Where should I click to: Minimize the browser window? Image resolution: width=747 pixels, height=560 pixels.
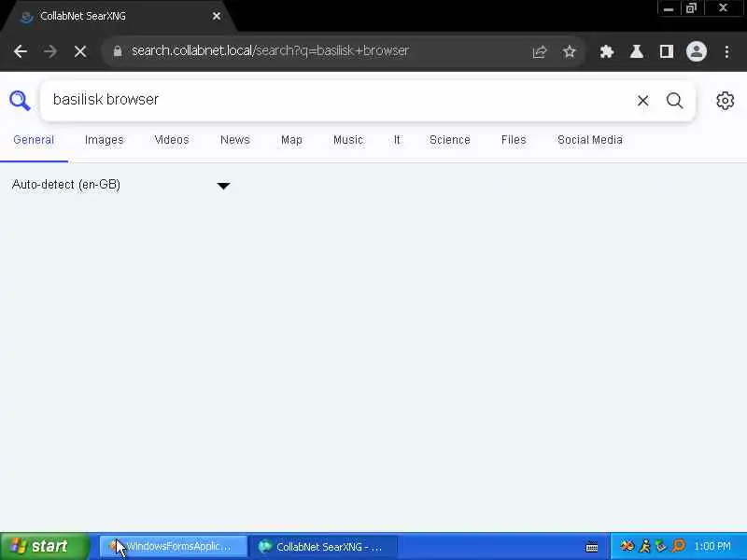pos(669,8)
